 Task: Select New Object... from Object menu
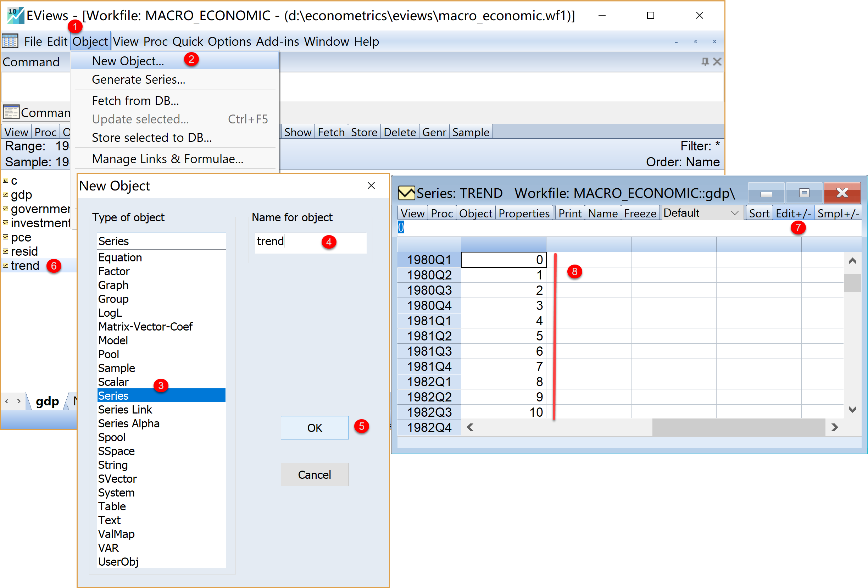128,61
